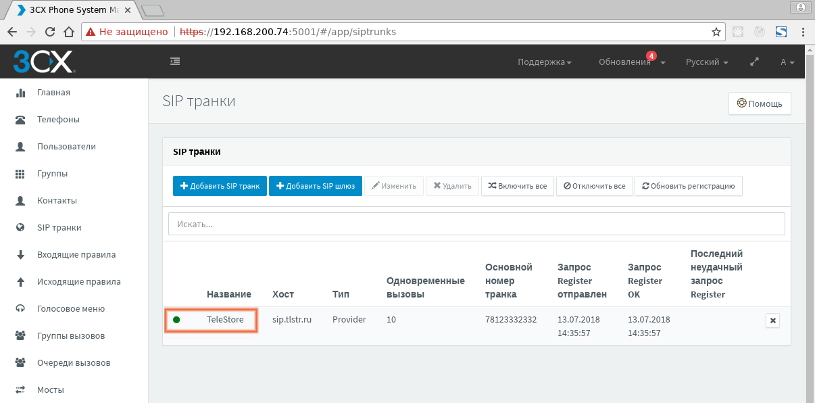The width and height of the screenshot is (815, 403).
Task: Click the Группы вызовов people icon
Action: pyautogui.click(x=20, y=336)
